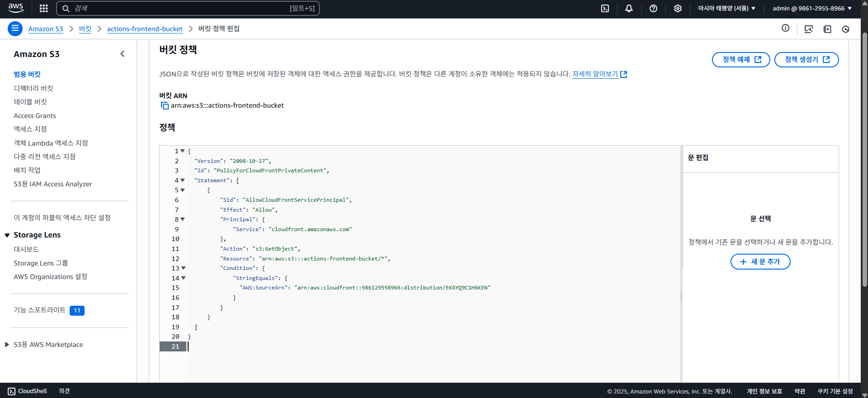Click the "Sid" line in the policy editor
Image resolution: width=868 pixels, height=398 pixels.
point(285,200)
